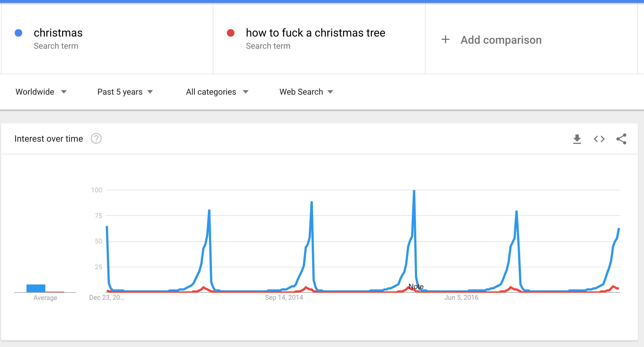Click the Interest over time heading
This screenshot has width=644, height=347.
49,139
